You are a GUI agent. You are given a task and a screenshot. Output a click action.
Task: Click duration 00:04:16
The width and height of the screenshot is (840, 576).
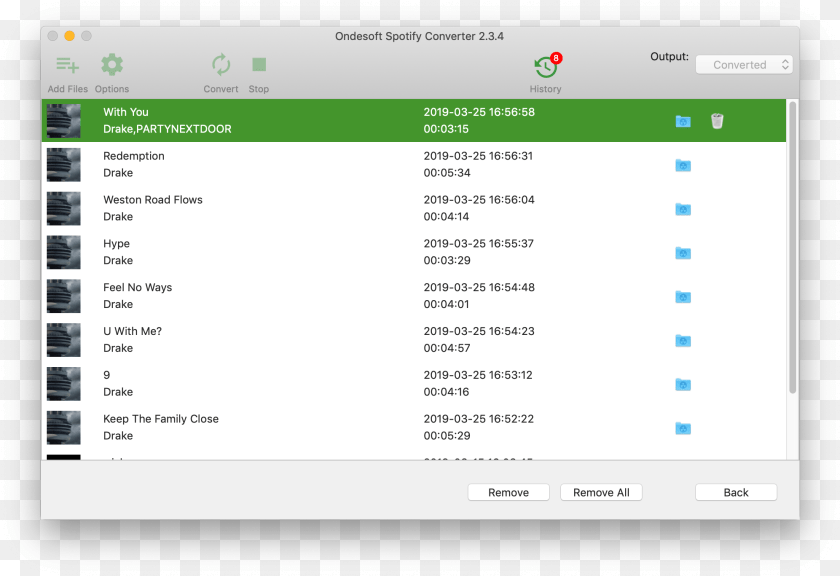pos(446,392)
